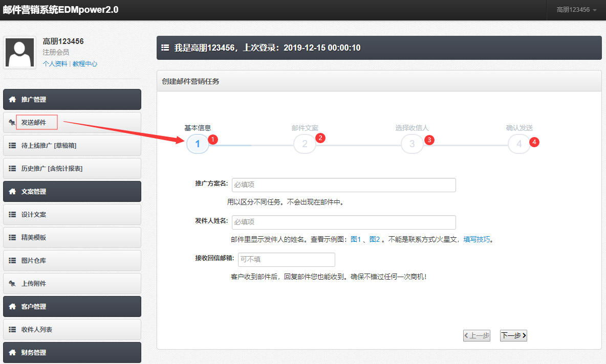
Task: Click the list icon beside 待上线推广
Action: [12, 146]
